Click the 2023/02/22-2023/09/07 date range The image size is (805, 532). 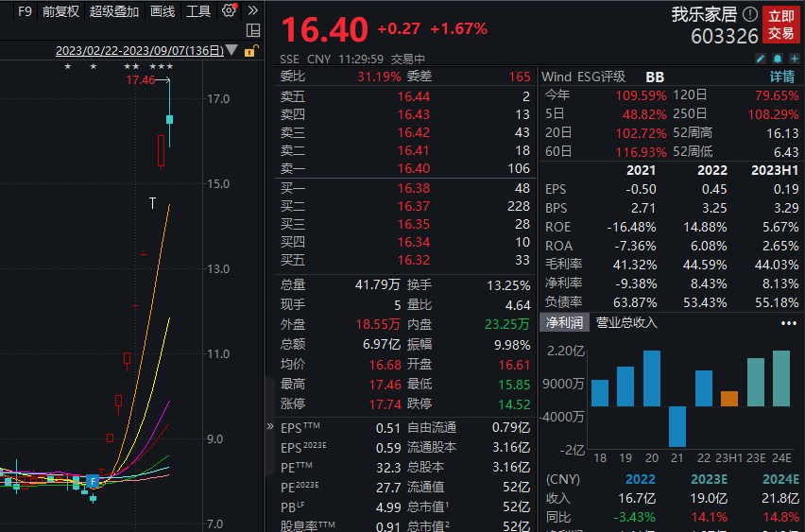tap(139, 51)
